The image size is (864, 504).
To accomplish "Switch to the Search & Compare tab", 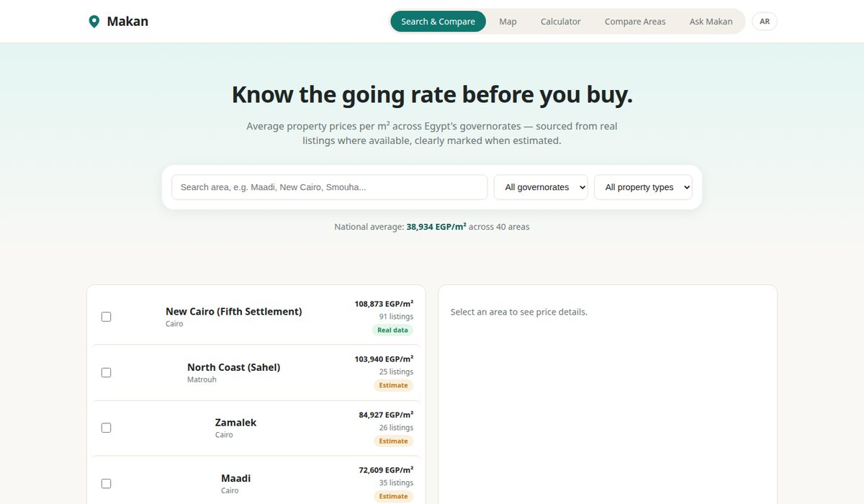I will tap(438, 22).
